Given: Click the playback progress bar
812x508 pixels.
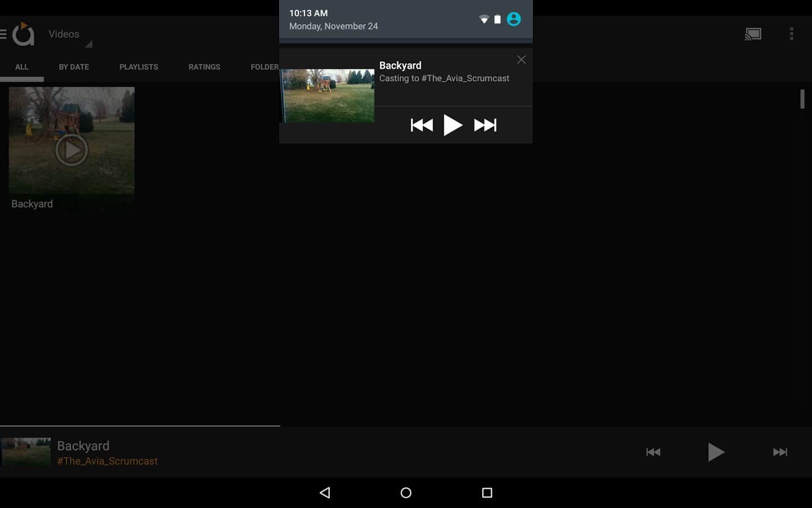Looking at the screenshot, I should [x=140, y=426].
